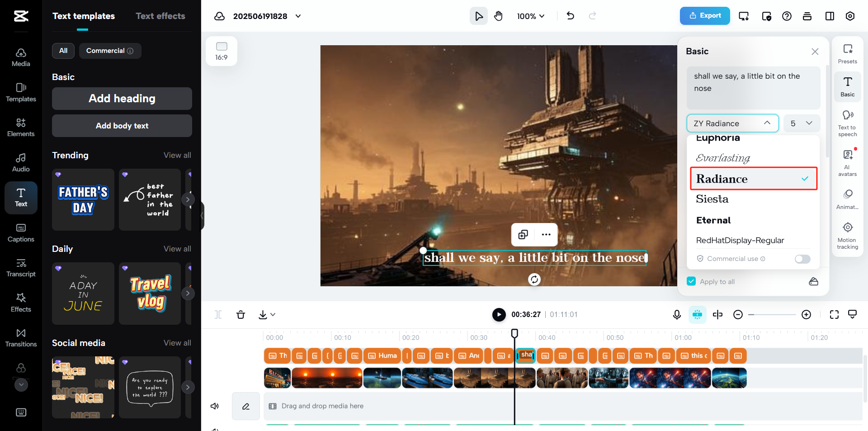Open the project name dropdown arrow
Screen dimensions: 868x431
[x=298, y=16]
